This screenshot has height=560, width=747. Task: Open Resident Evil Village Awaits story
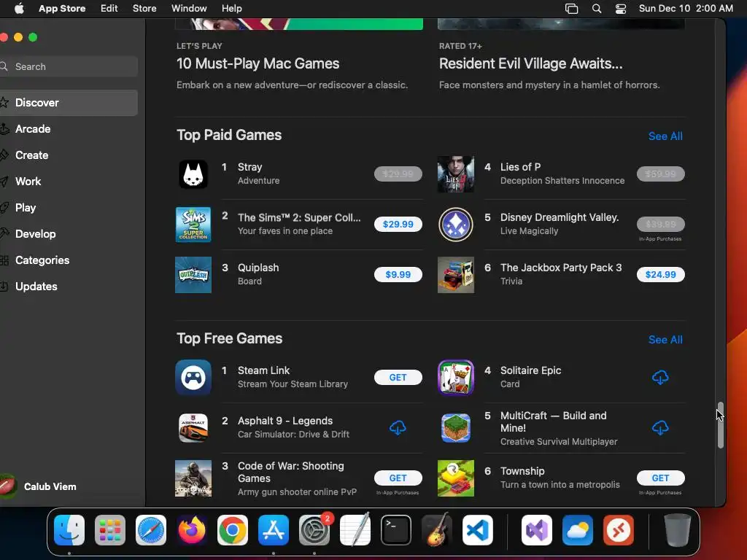[x=531, y=64]
